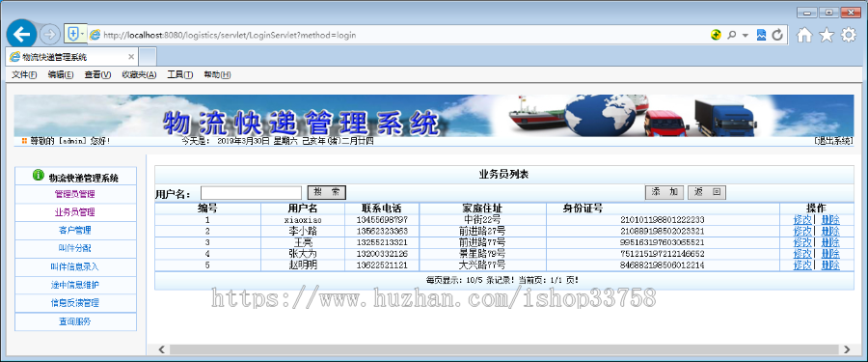Open 查询服务 in sidebar
The height and width of the screenshot is (362, 868).
[x=75, y=321]
